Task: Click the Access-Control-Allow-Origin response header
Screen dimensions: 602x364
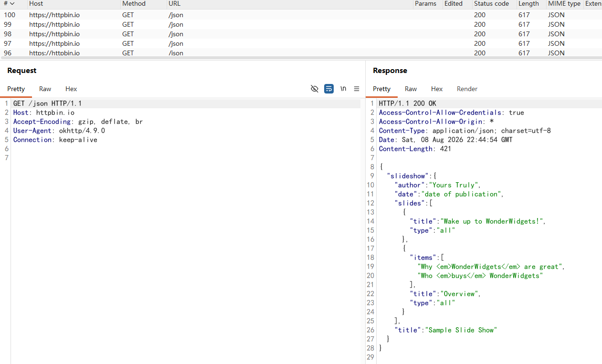Action: [436, 122]
